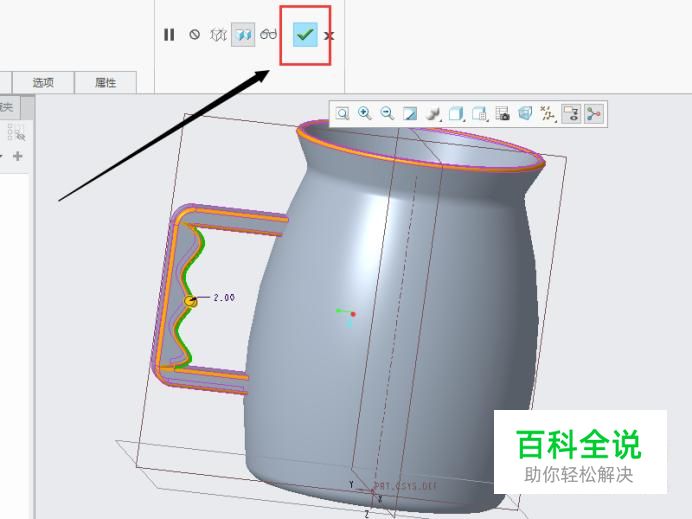Open the glasses verify preview
Viewport: 692px width, 519px height.
[x=268, y=34]
